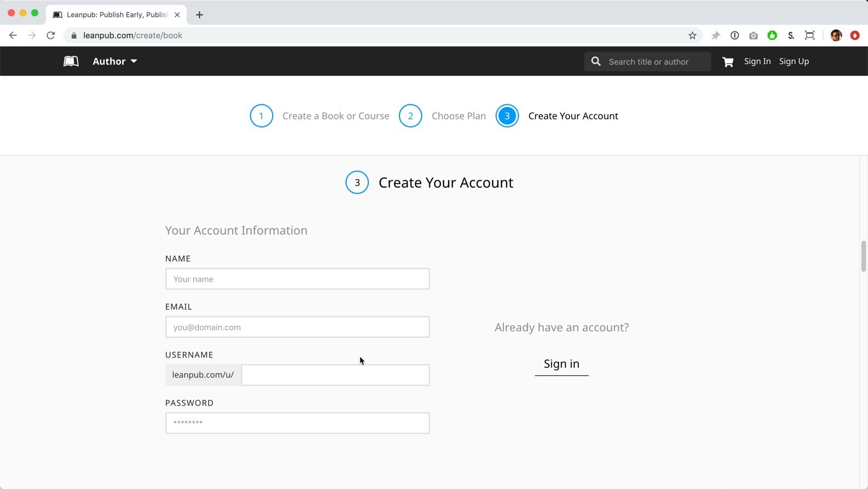868x489 pixels.
Task: Click the green extension icon
Action: [x=772, y=35]
